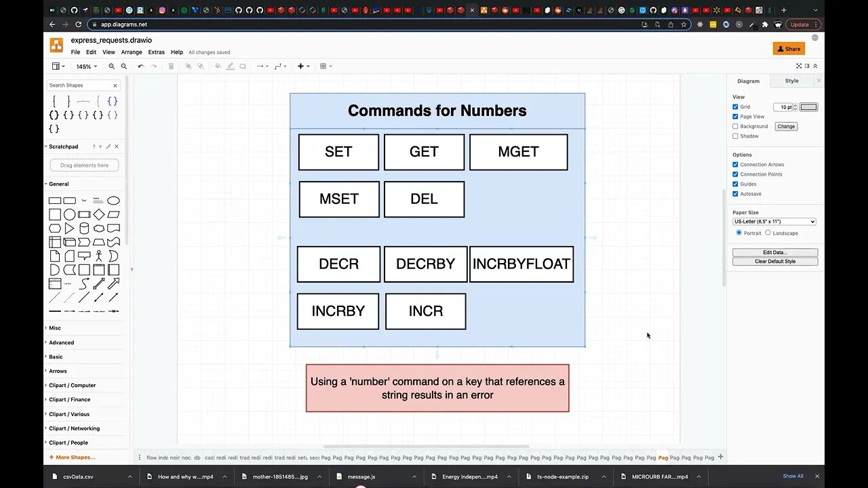This screenshot has height=488, width=868.
Task: Click the language globe icon
Action: (x=815, y=38)
